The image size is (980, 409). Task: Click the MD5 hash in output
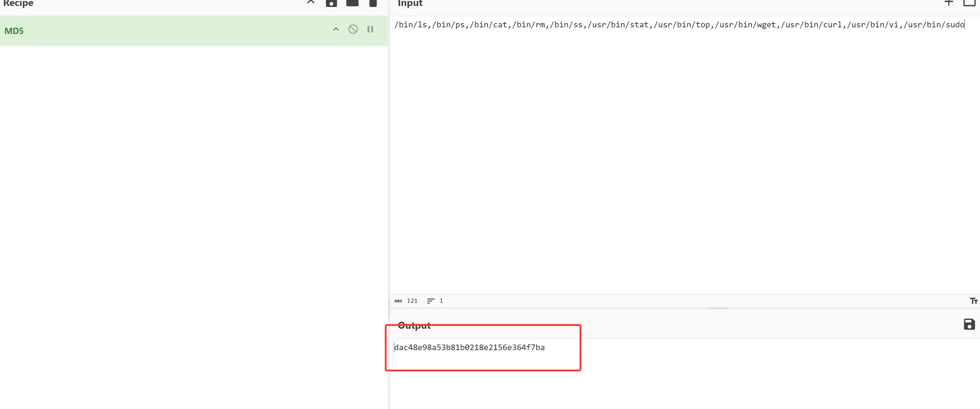click(x=469, y=347)
